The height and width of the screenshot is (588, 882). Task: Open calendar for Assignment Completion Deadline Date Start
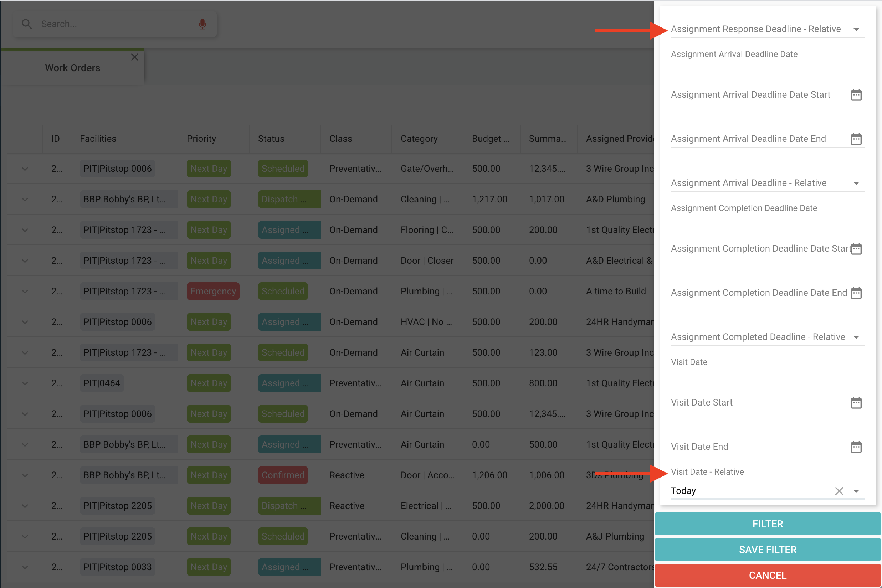856,248
